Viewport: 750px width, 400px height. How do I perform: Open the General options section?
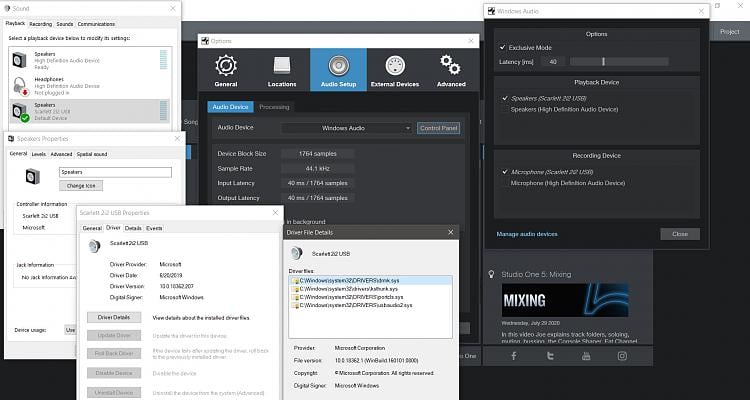226,70
